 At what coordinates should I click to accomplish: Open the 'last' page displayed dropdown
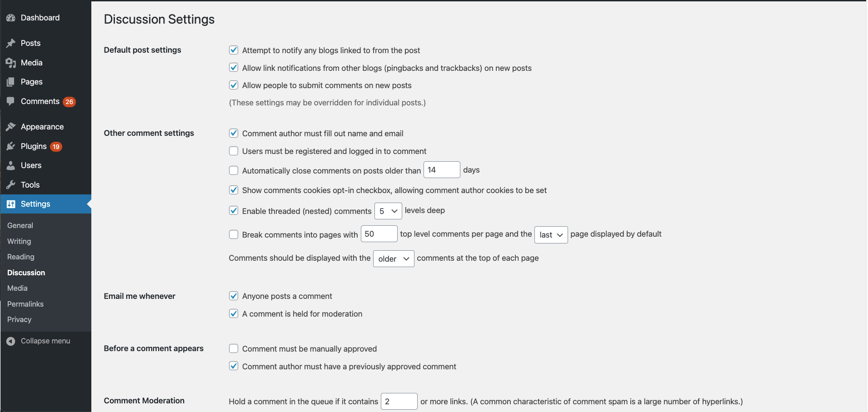(550, 235)
